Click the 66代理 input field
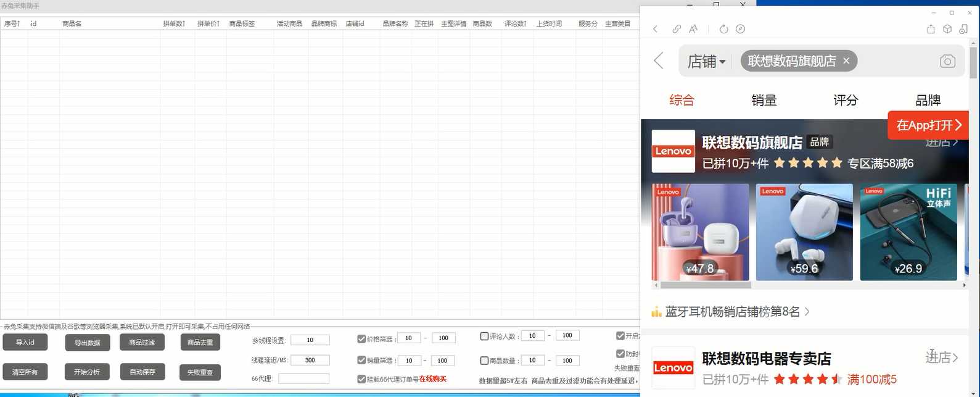 303,378
